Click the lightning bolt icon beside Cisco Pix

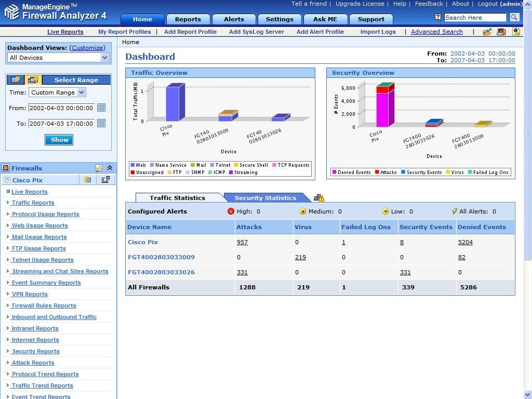tap(87, 180)
